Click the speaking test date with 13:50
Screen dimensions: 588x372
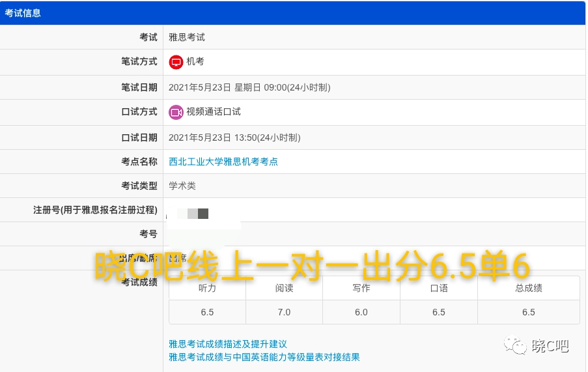(234, 137)
